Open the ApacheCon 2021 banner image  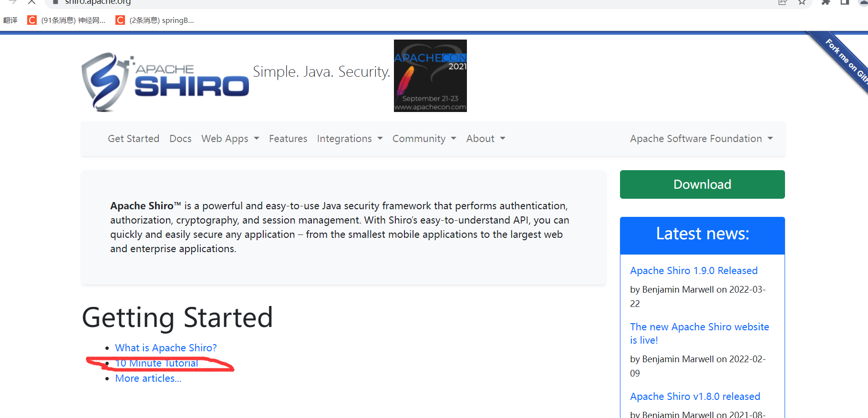430,76
